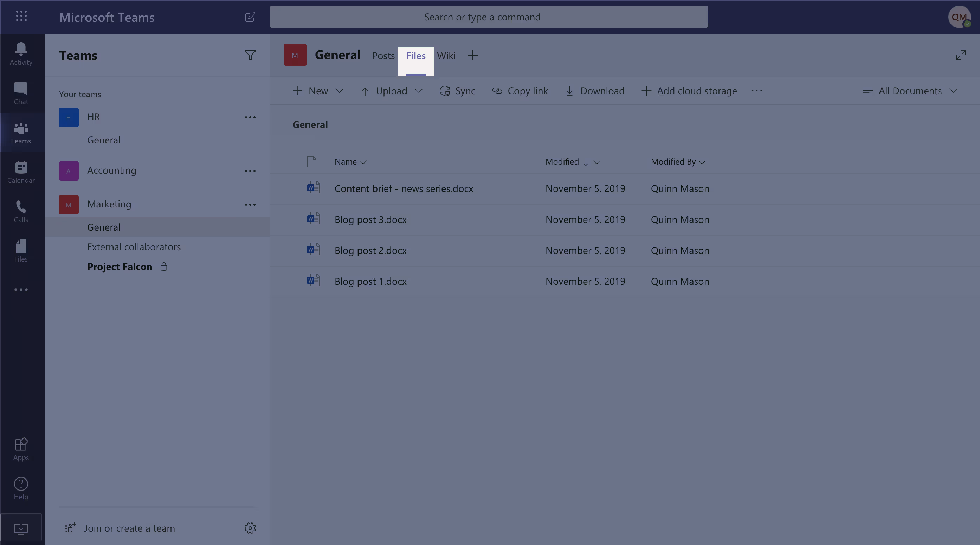The height and width of the screenshot is (545, 980).
Task: Open Blog post 2.docx file
Action: tap(370, 250)
